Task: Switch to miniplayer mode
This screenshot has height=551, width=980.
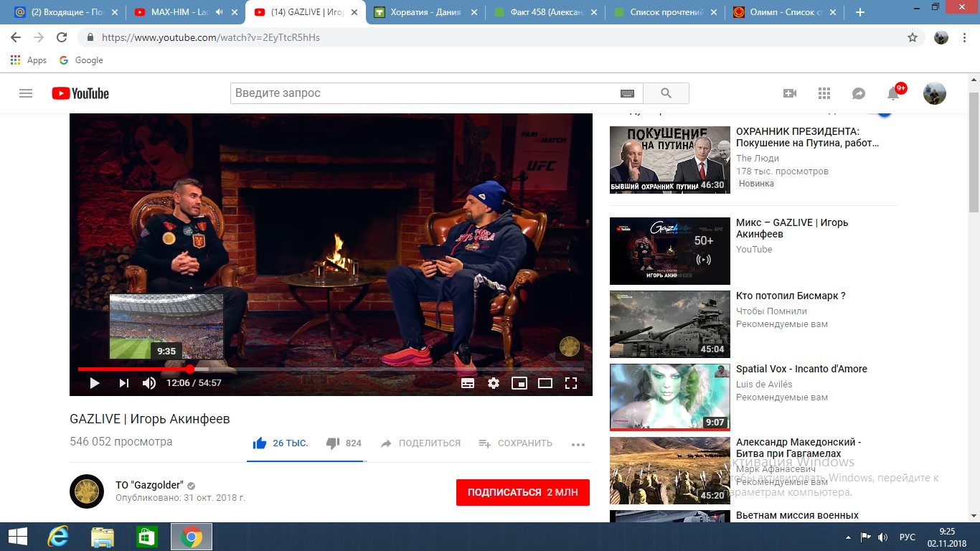Action: click(x=519, y=383)
